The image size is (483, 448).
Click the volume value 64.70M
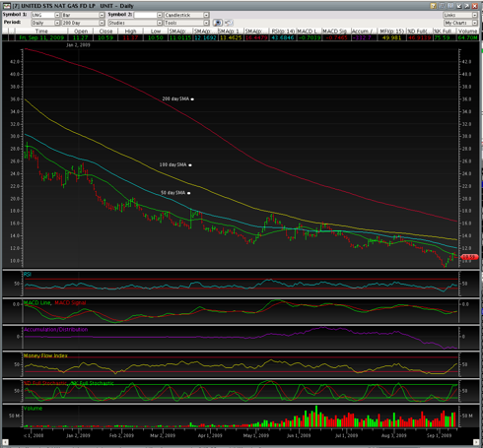[467, 37]
